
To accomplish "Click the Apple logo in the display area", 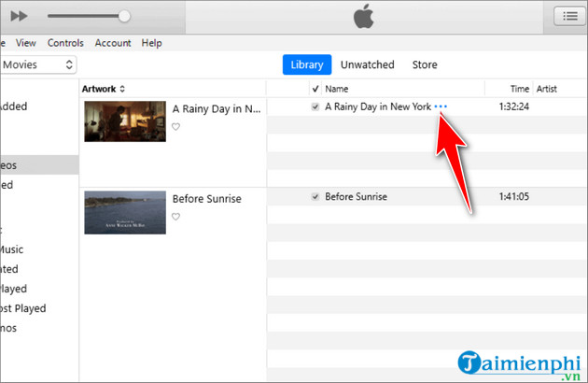I will coord(364,16).
